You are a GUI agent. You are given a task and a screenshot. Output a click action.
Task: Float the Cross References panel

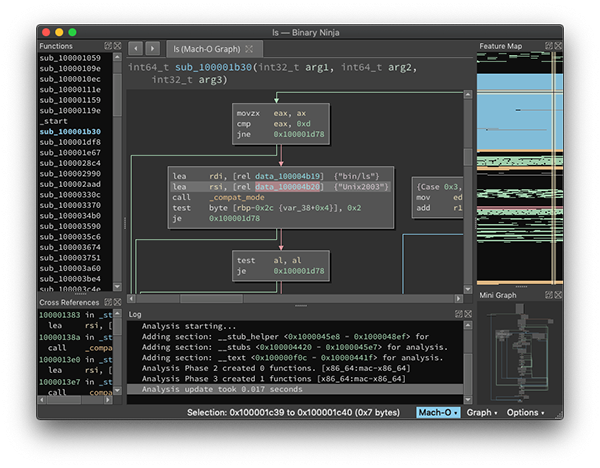(x=107, y=302)
